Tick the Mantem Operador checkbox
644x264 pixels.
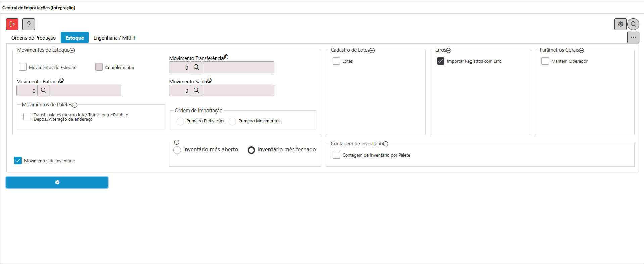coord(545,61)
